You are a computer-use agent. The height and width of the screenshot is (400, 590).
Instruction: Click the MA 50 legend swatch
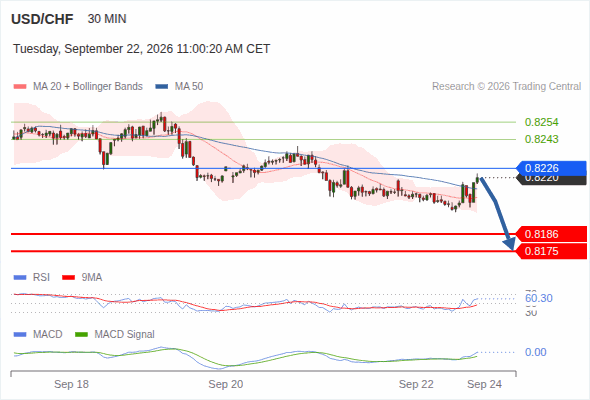162,87
